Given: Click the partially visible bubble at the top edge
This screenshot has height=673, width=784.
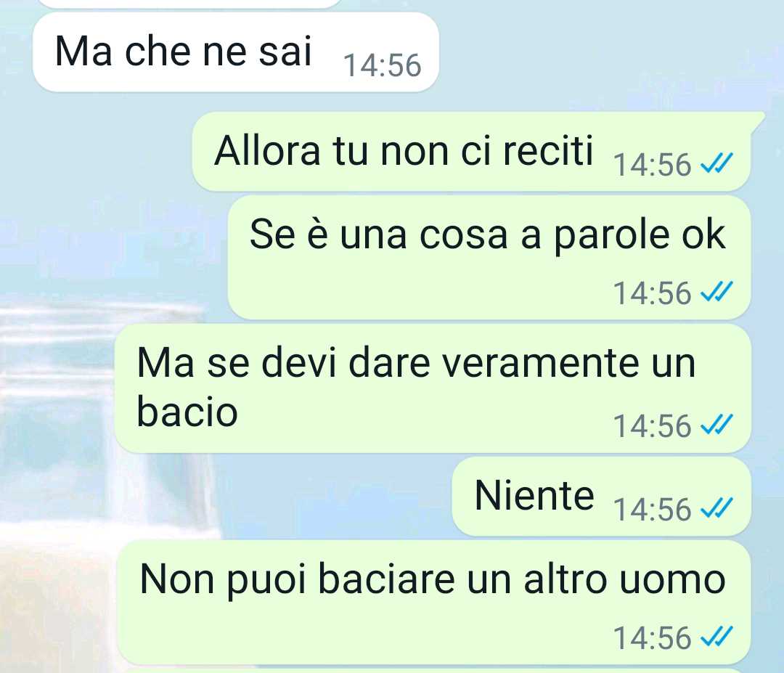Looking at the screenshot, I should (x=190, y=4).
